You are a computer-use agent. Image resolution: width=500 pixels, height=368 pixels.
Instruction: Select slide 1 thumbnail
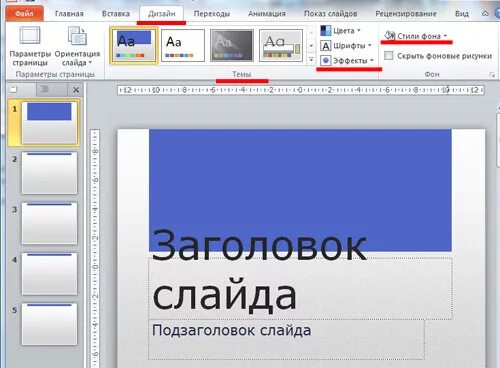(x=49, y=122)
